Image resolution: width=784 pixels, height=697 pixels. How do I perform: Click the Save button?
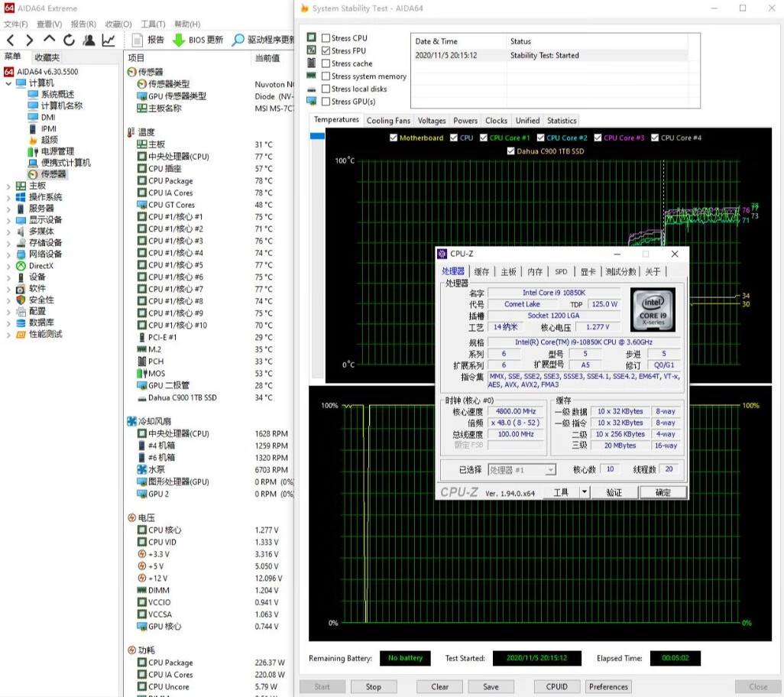[491, 686]
